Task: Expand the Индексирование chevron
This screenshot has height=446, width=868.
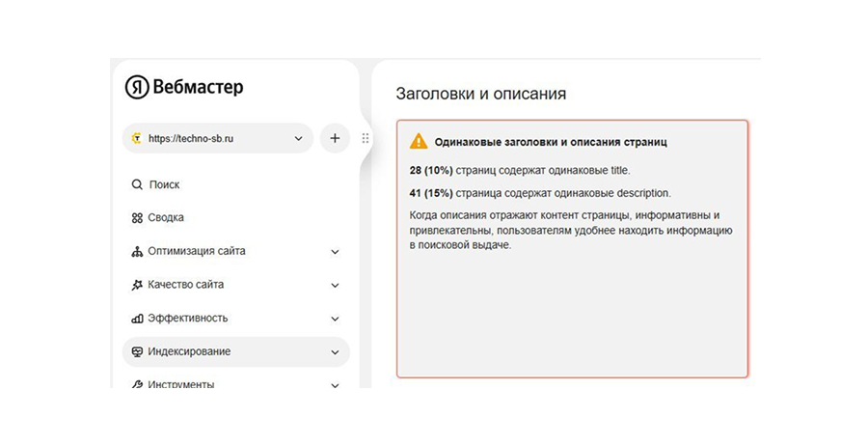Action: pos(335,352)
